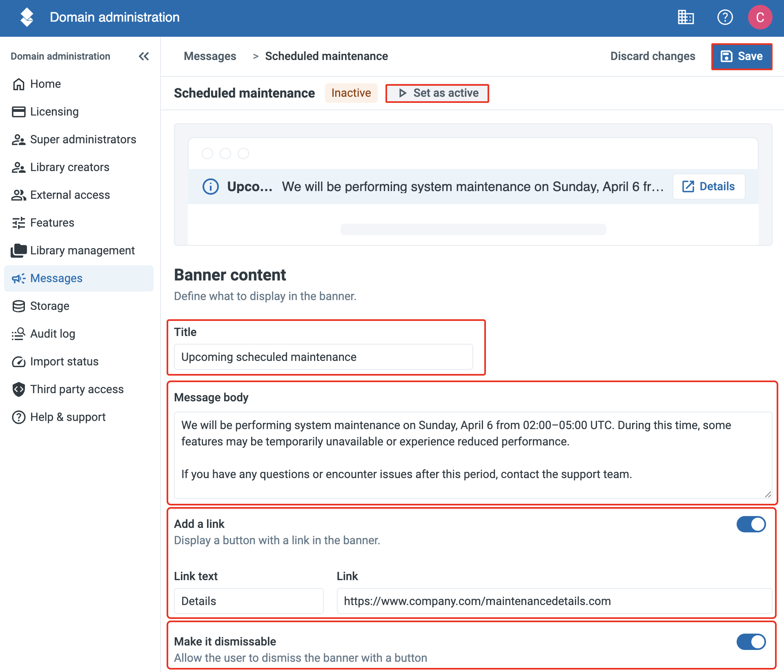This screenshot has width=784, height=672.
Task: Click the Audit log icon
Action: 19,334
